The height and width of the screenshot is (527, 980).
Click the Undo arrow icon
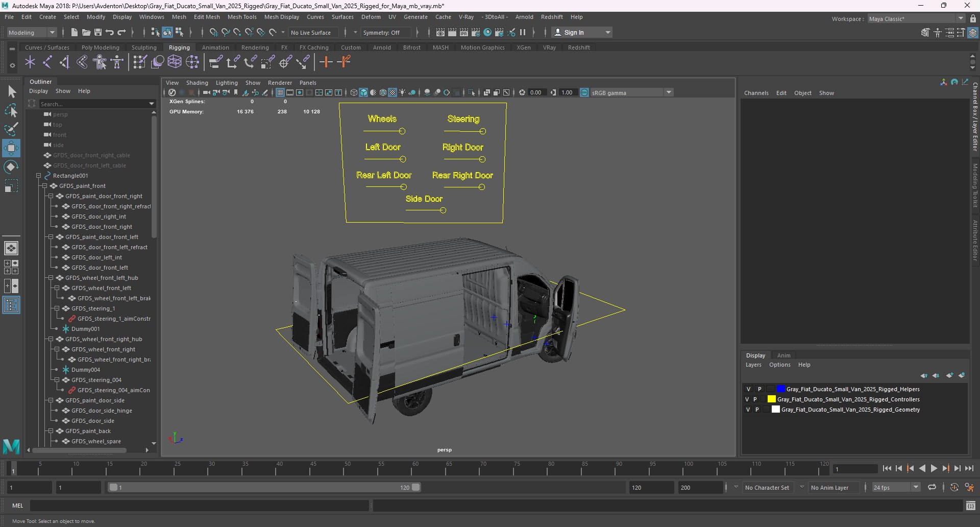click(110, 32)
